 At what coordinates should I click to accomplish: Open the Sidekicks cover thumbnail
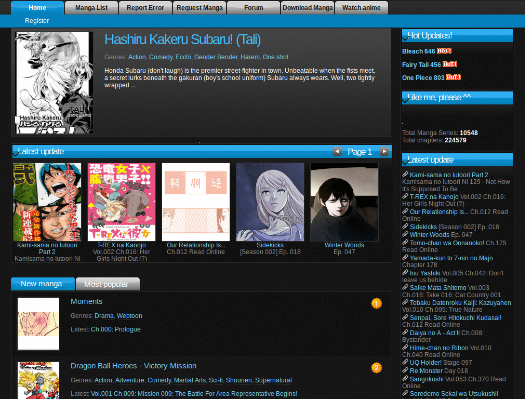tap(270, 202)
